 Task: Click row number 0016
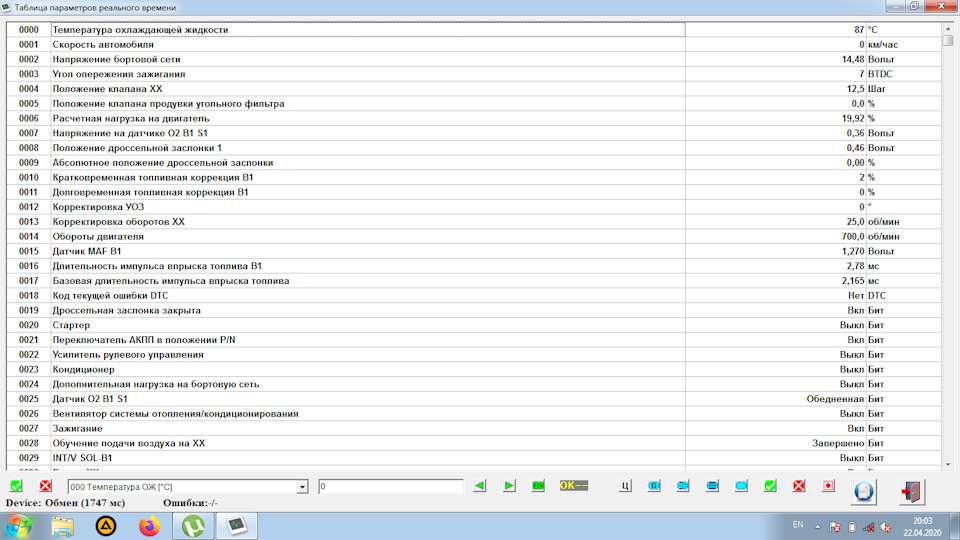(29, 266)
